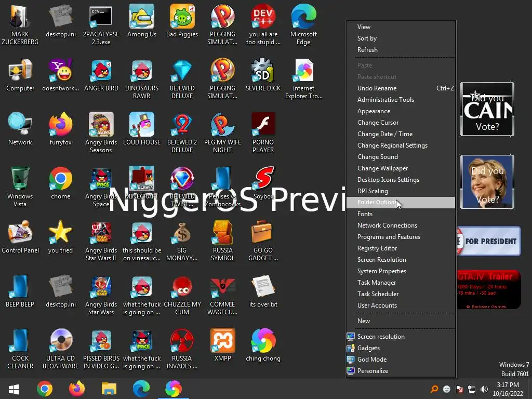Click the Start button on taskbar

click(x=14, y=389)
